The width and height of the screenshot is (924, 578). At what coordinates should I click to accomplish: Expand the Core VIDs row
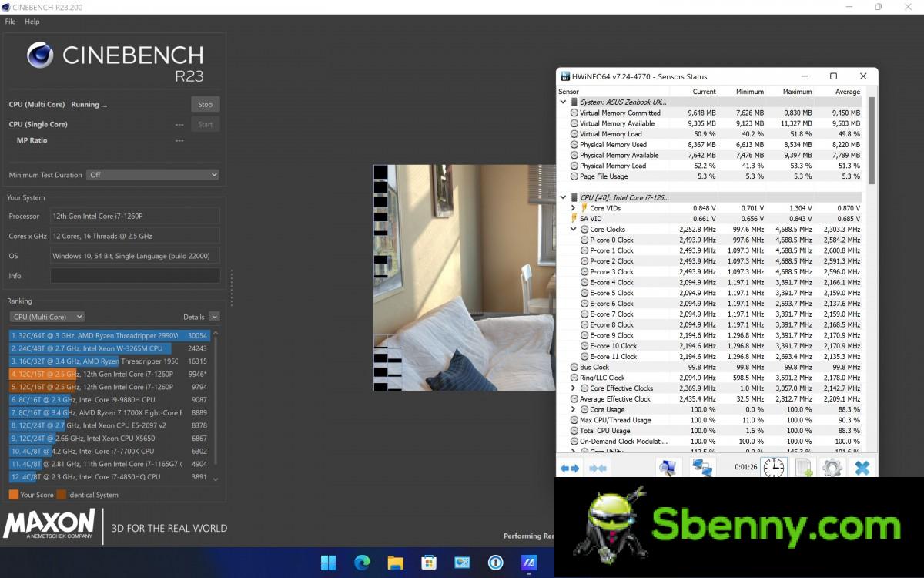(573, 208)
